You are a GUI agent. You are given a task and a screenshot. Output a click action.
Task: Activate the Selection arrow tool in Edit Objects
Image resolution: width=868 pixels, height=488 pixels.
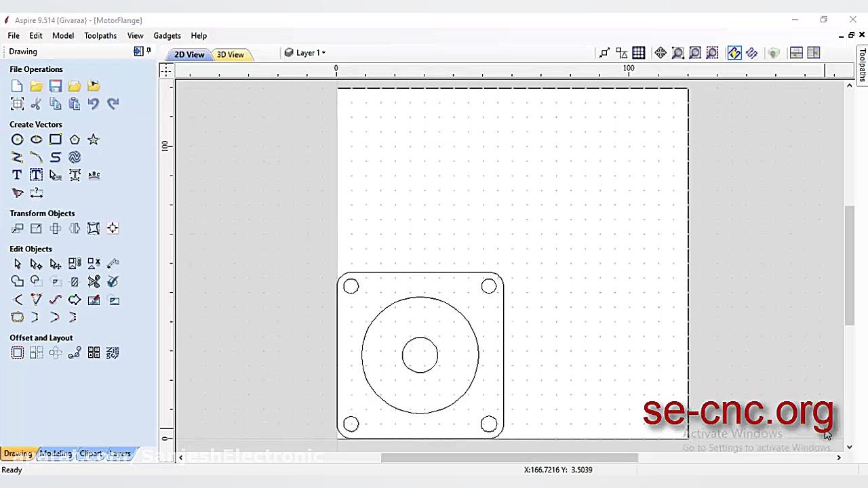pos(17,264)
